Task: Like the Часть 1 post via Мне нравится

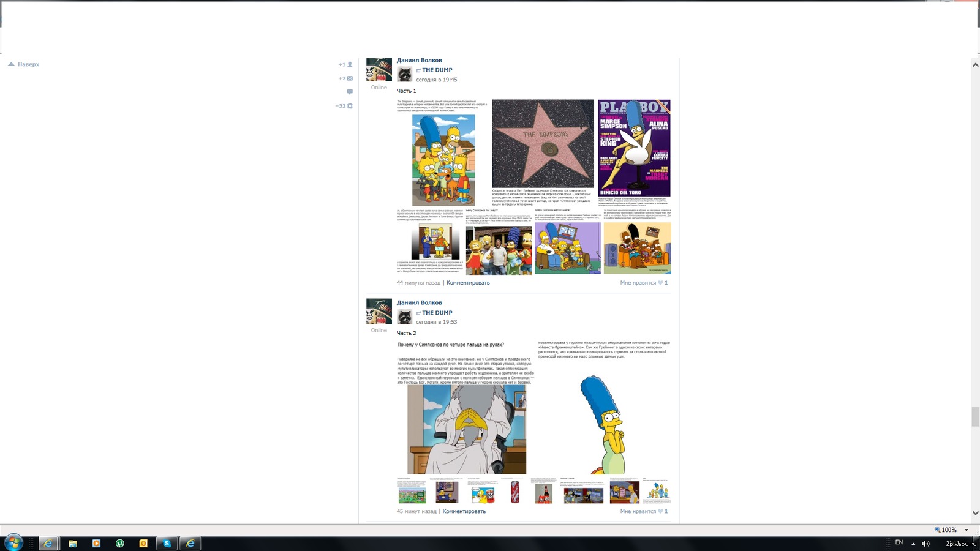Action: click(x=644, y=283)
